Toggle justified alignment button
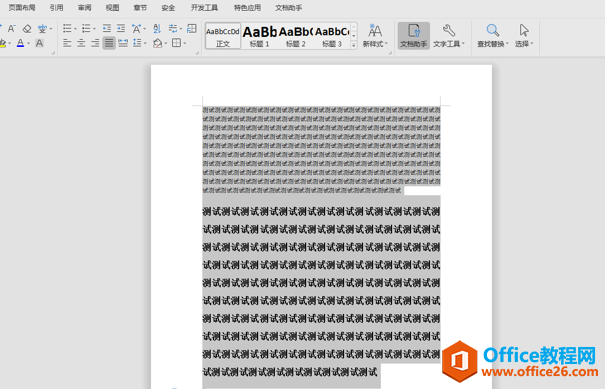The width and height of the screenshot is (605, 389). click(x=109, y=43)
